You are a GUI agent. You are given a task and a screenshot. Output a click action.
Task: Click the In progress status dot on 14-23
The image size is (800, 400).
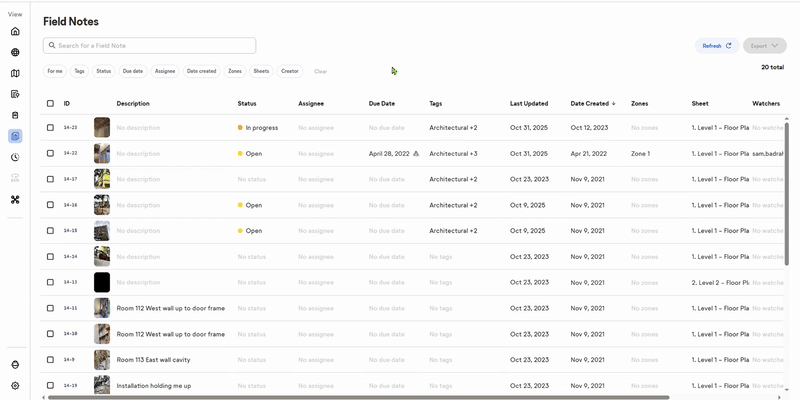coord(240,128)
